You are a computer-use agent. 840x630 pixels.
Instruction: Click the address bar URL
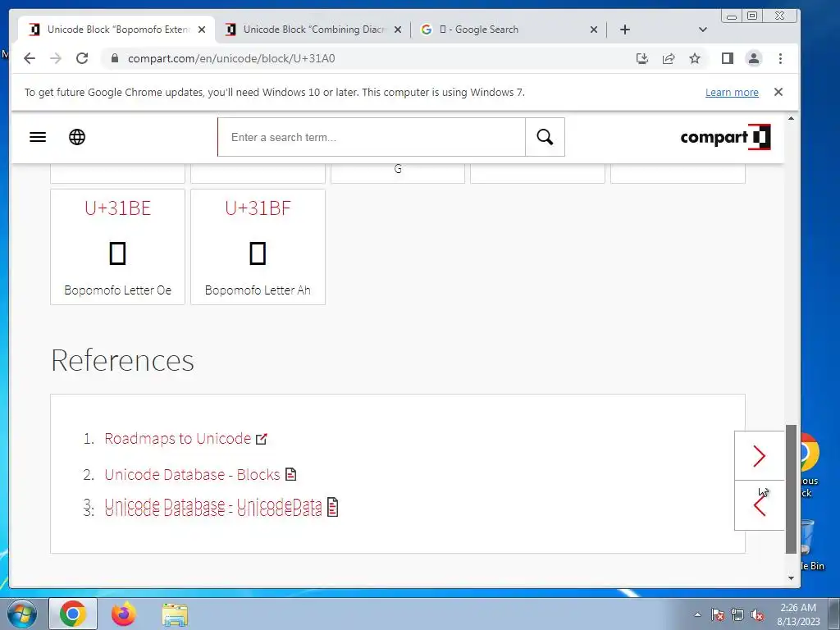(231, 58)
